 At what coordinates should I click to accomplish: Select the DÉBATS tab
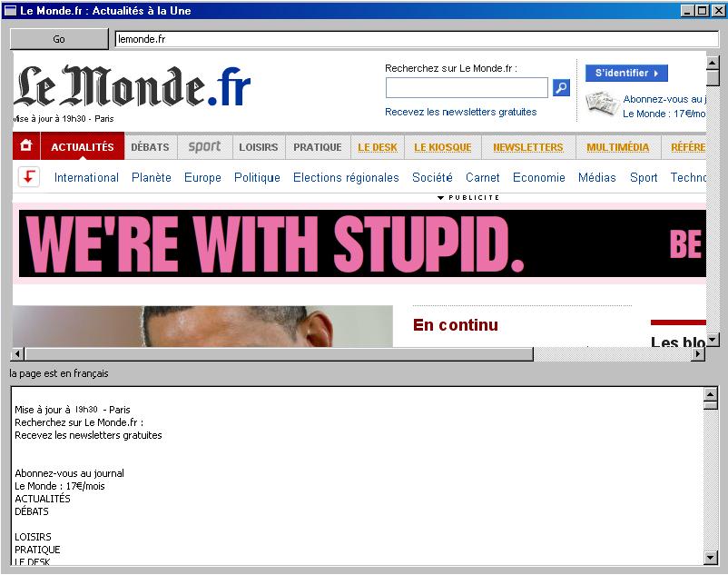click(x=150, y=147)
